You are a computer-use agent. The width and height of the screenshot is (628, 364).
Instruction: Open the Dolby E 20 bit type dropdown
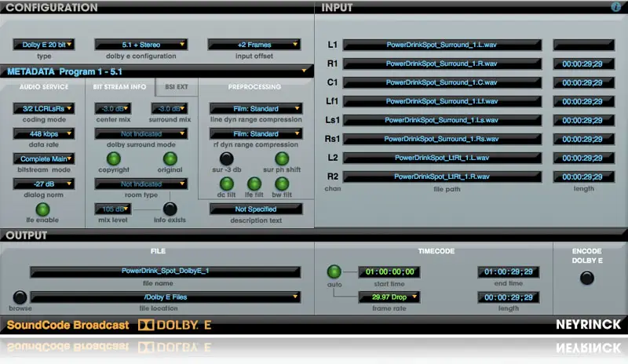(44, 45)
